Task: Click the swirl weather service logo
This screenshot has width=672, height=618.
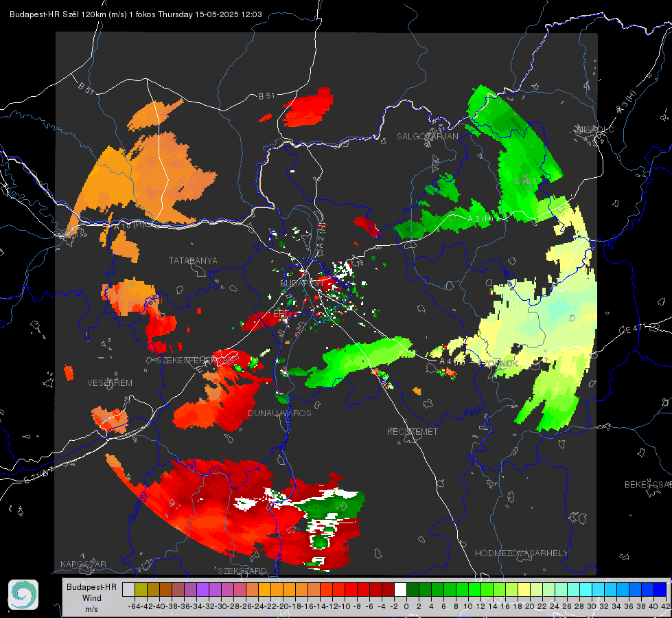Action: point(23,595)
